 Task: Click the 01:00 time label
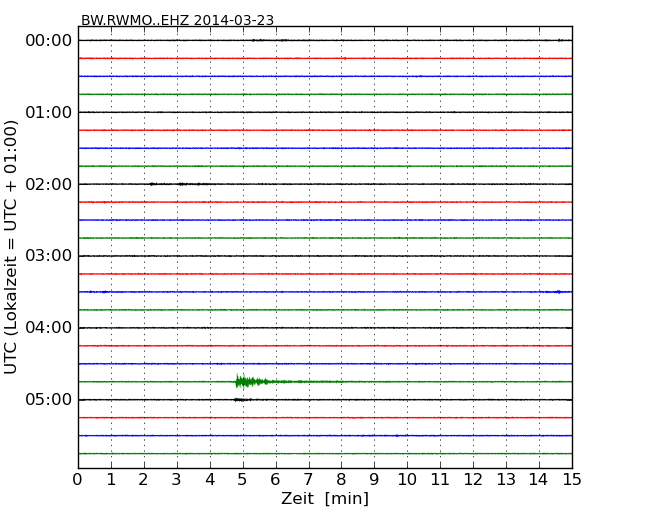point(49,112)
